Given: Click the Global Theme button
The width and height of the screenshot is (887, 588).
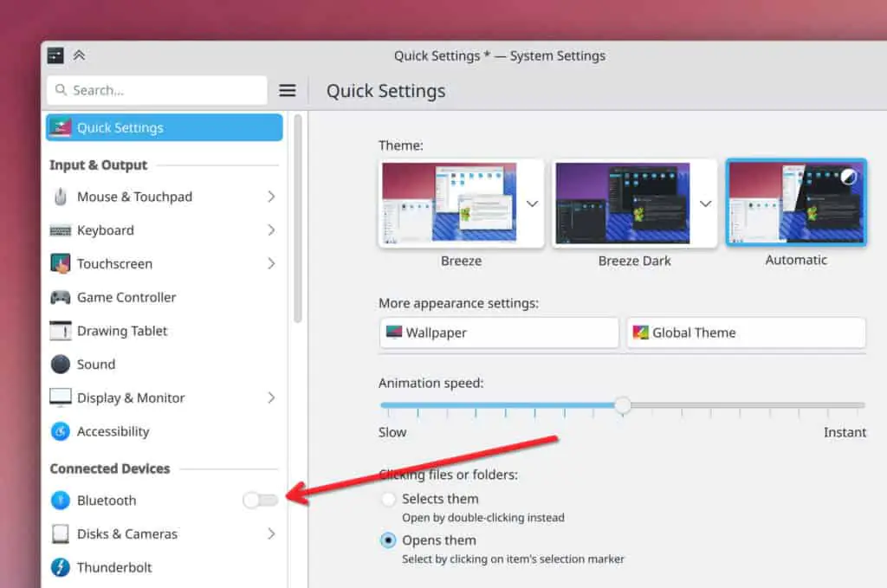Looking at the screenshot, I should click(x=745, y=333).
